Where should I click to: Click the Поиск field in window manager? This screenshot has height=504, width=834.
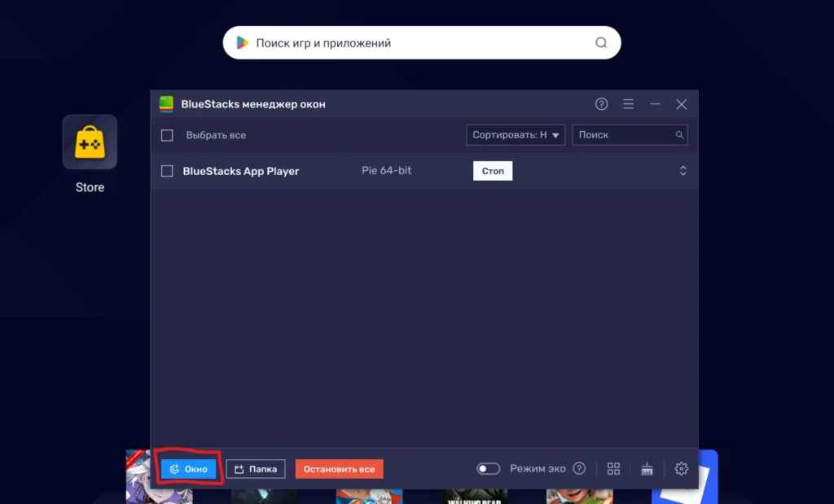point(623,135)
